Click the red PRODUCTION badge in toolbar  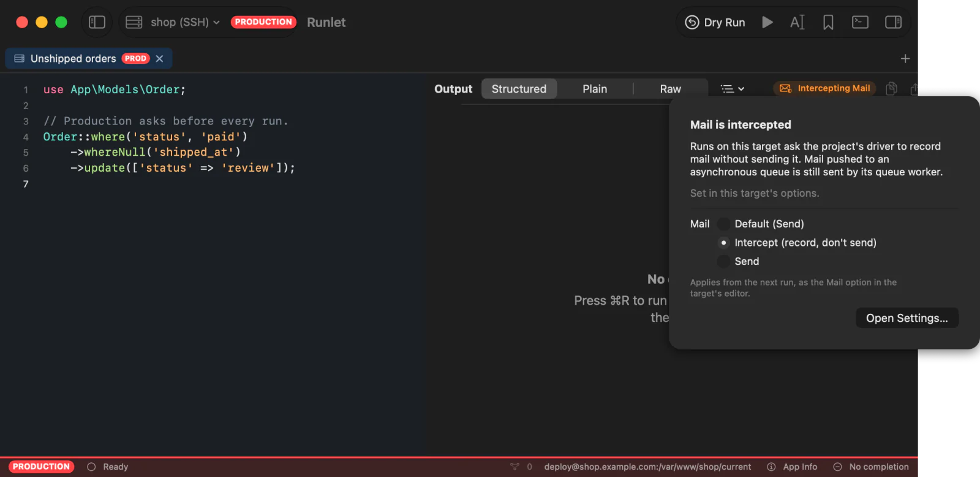[x=263, y=22]
